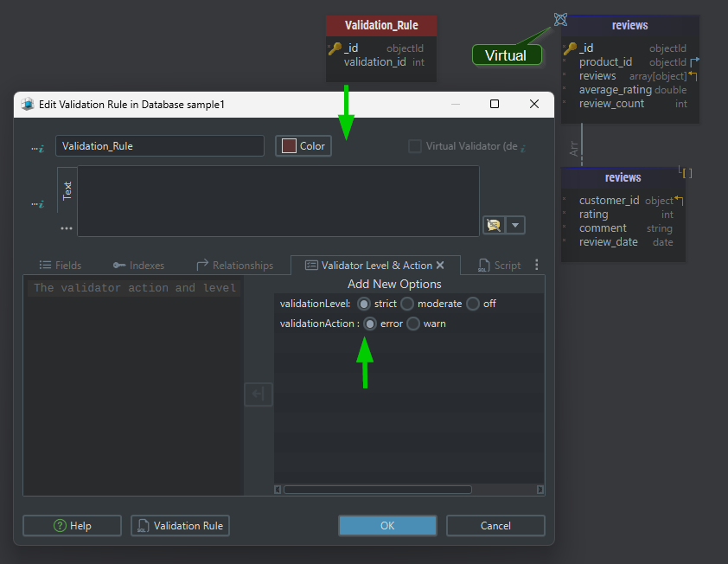Click the key icon beside _id in the reviews table
Image resolution: width=728 pixels, height=564 pixels.
point(570,48)
